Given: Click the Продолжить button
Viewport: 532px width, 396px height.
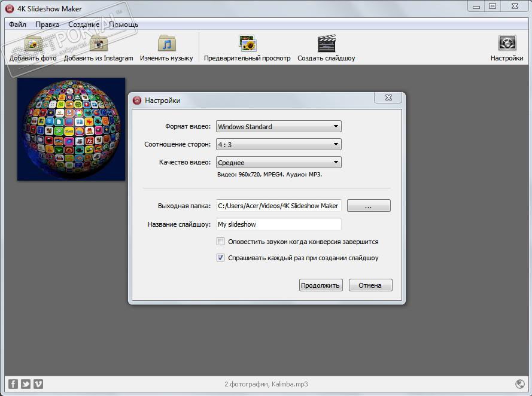Looking at the screenshot, I should tap(321, 285).
